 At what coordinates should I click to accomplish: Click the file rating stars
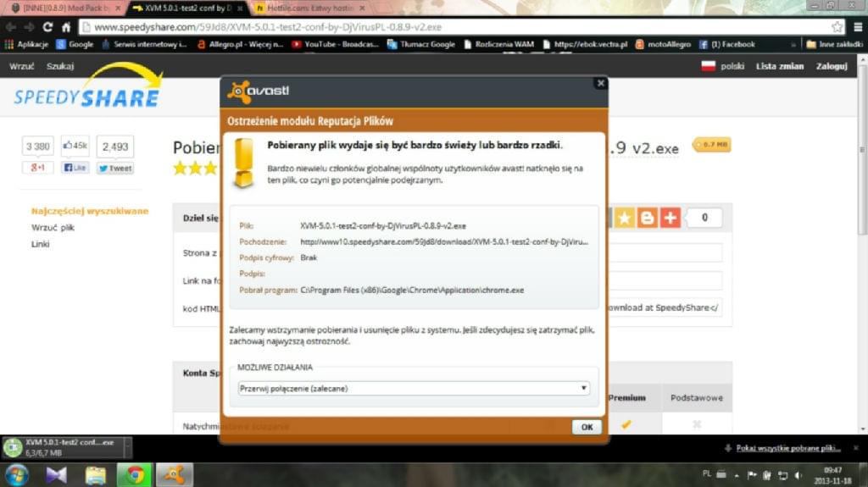(195, 169)
